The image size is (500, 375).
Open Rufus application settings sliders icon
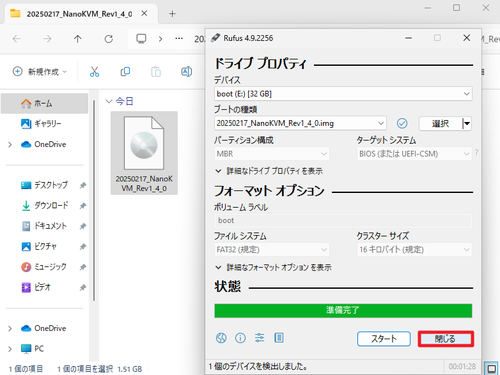click(x=259, y=338)
